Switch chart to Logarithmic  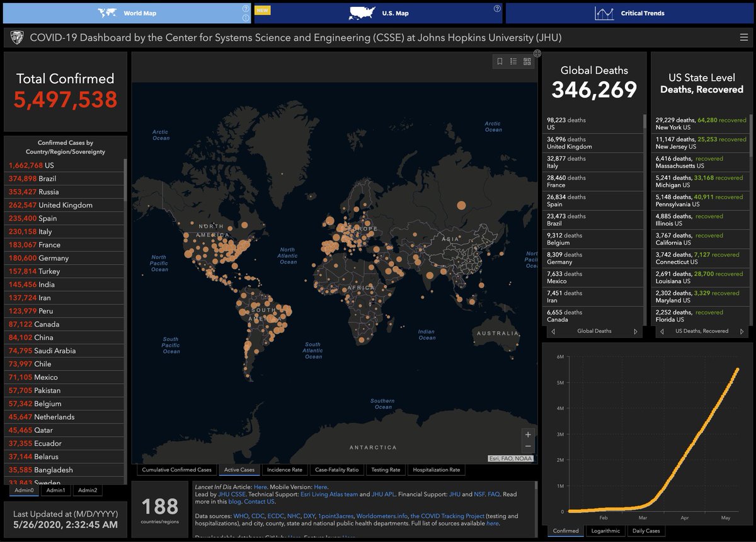click(x=607, y=531)
